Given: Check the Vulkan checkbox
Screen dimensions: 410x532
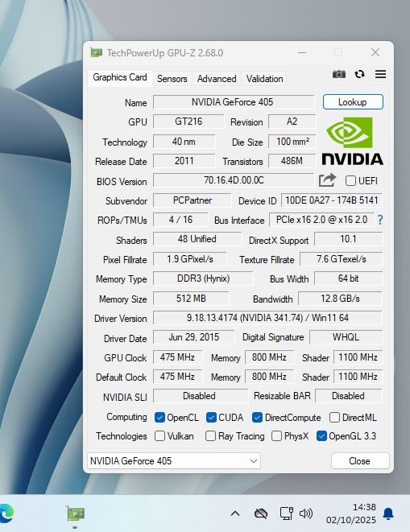Looking at the screenshot, I should pos(159,436).
